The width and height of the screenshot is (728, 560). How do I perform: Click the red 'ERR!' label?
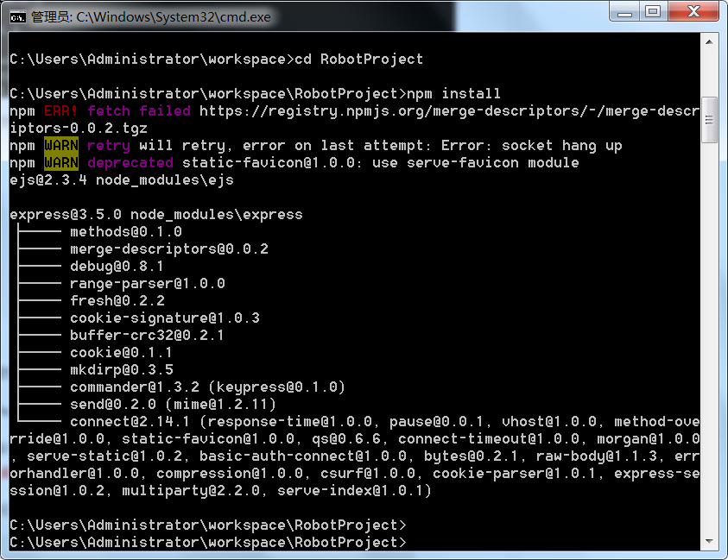pyautogui.click(x=60, y=111)
